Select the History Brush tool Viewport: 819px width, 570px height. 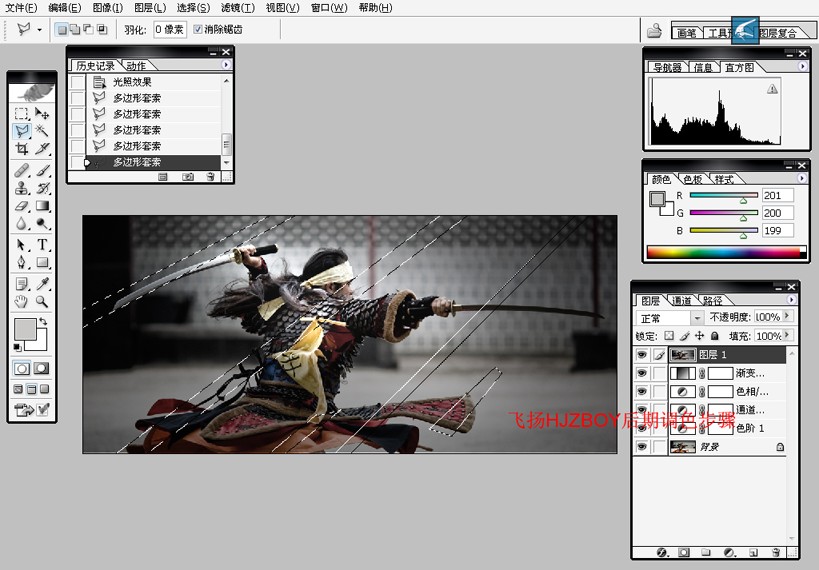pos(42,188)
